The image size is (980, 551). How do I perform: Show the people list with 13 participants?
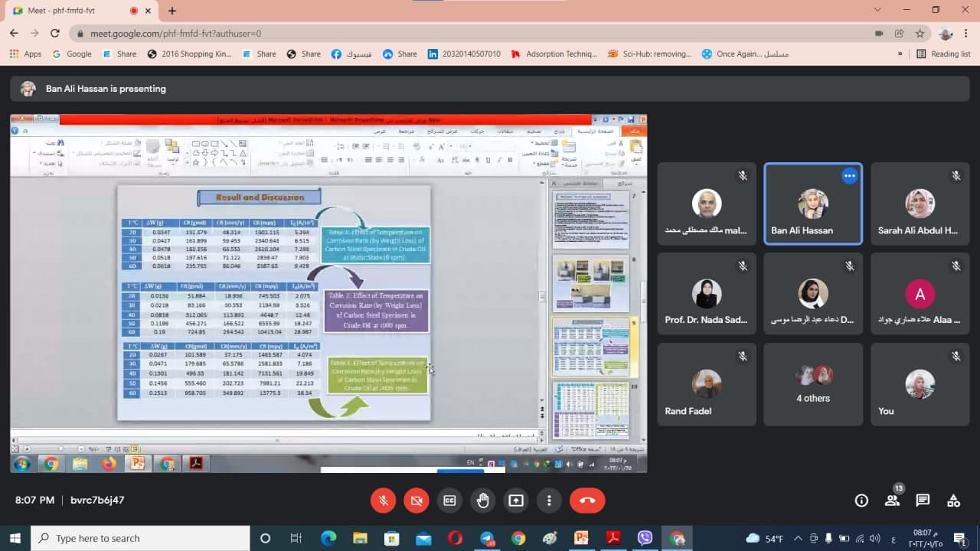[892, 500]
